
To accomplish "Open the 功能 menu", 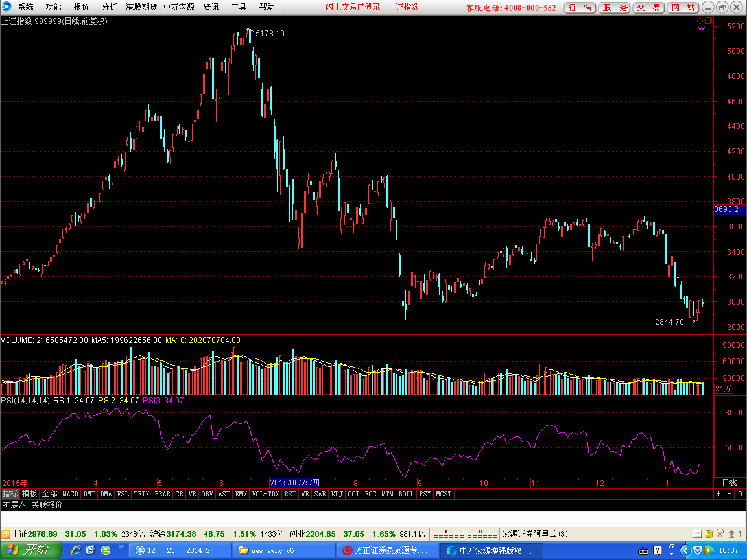I will tap(53, 7).
